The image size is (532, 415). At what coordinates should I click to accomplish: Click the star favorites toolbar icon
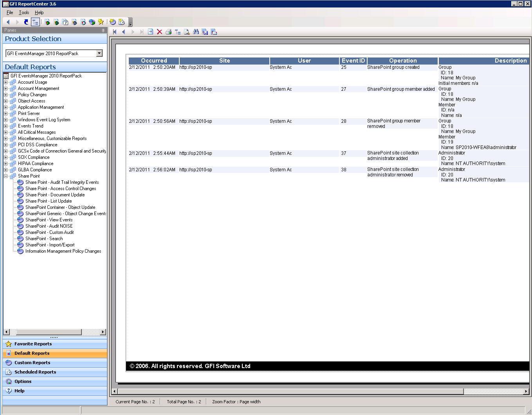click(101, 22)
